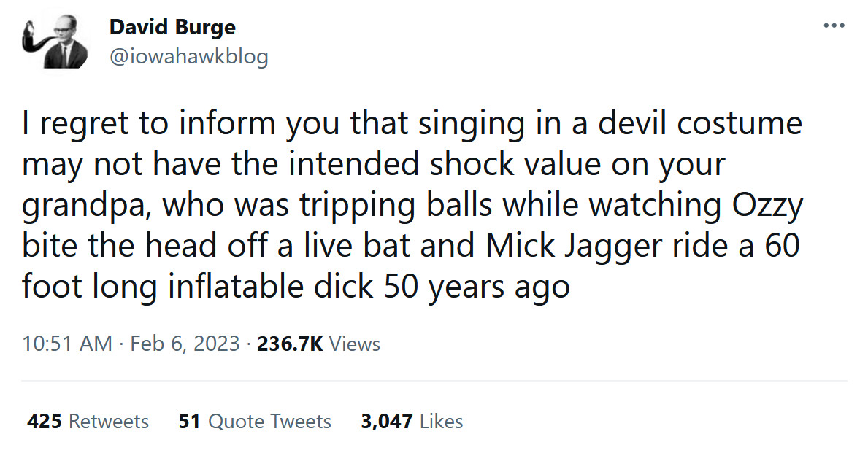Open the tweet's three-dot more options
The width and height of the screenshot is (868, 453).
[833, 26]
